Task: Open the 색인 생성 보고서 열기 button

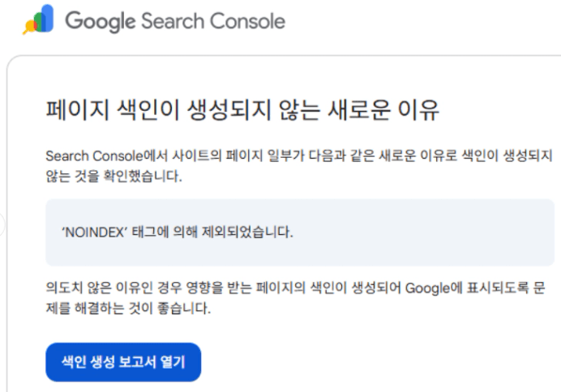Action: (x=123, y=362)
